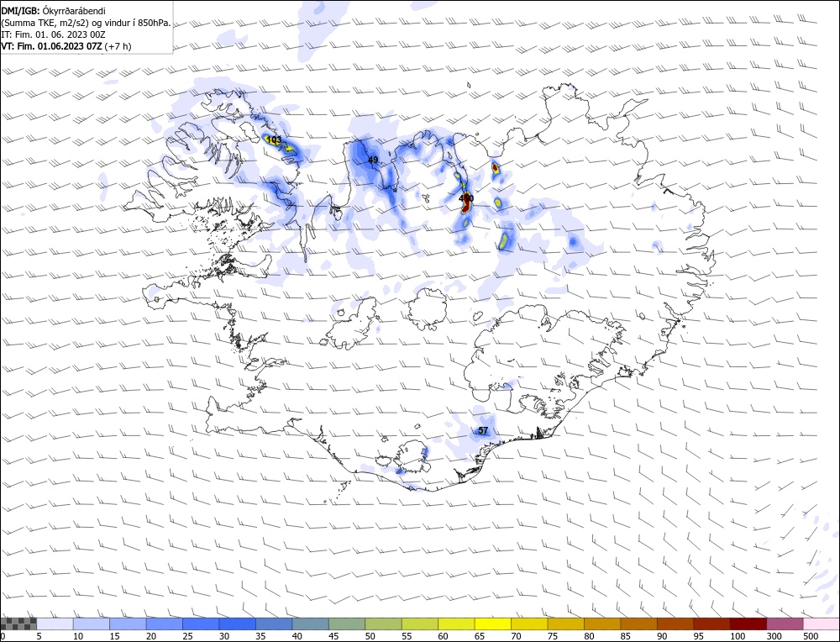The width and height of the screenshot is (840, 642).
Task: Click the legend tick label '500'
Action: pos(810,635)
